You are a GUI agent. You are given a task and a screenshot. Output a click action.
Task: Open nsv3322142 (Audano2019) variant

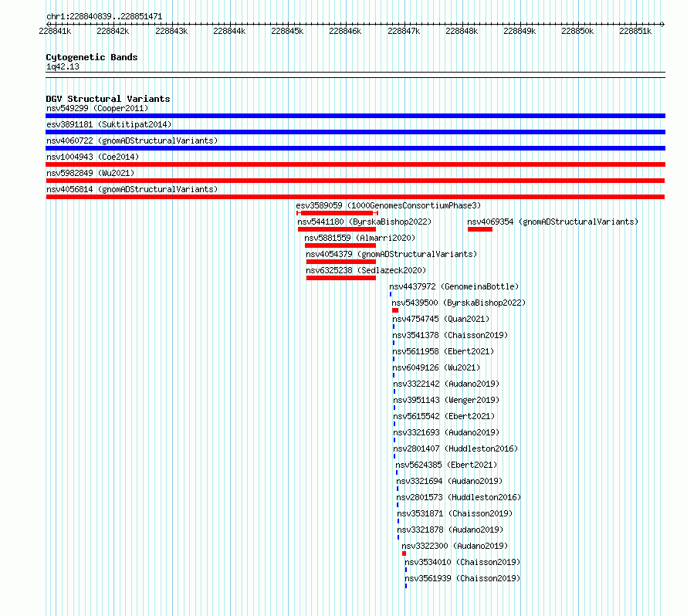click(446, 384)
